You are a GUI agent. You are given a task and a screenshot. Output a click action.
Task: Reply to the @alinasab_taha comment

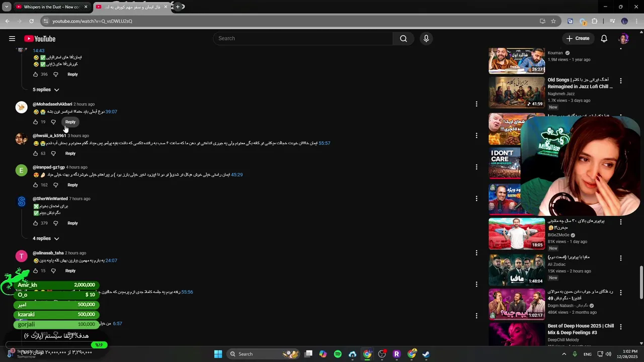tap(70, 271)
